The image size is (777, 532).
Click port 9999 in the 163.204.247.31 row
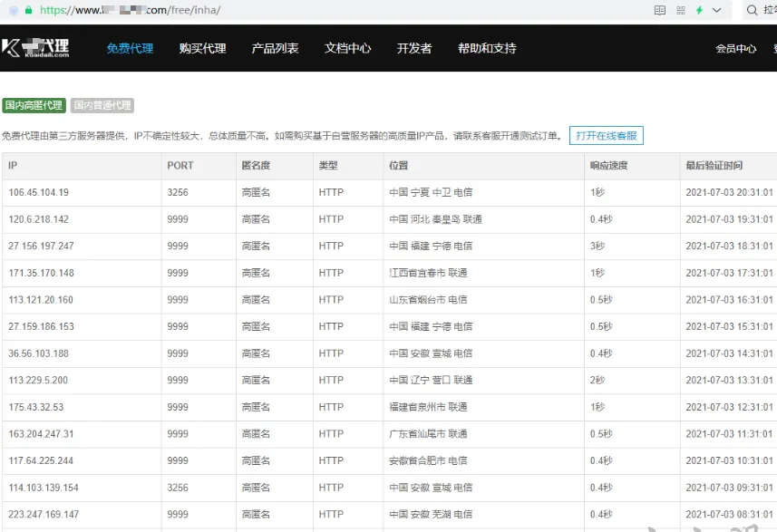click(x=178, y=434)
